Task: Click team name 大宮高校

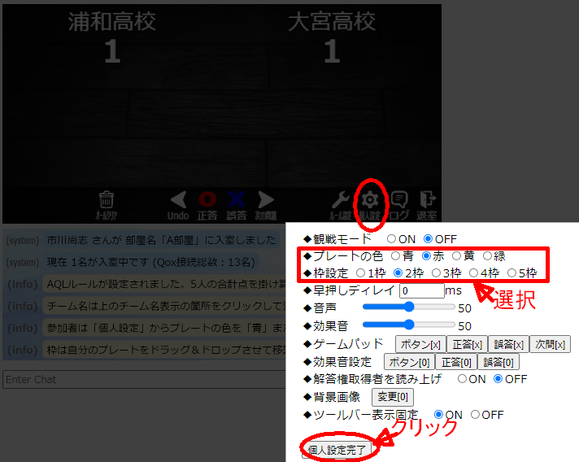Action: point(332,21)
